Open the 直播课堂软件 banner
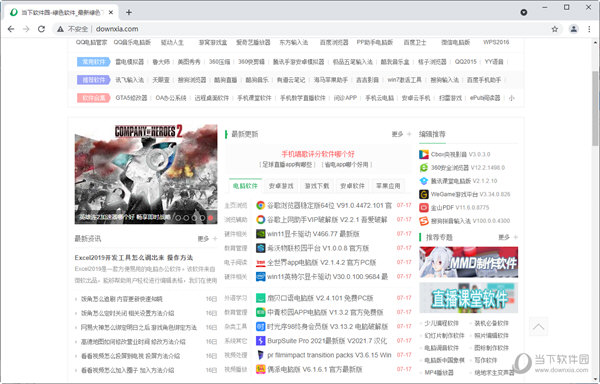The image size is (600, 384). click(x=468, y=298)
